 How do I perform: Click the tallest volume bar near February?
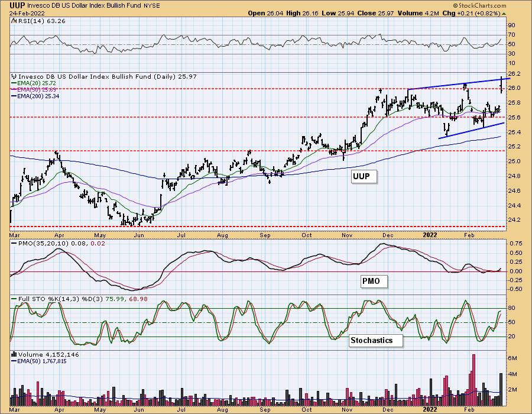coord(473,380)
